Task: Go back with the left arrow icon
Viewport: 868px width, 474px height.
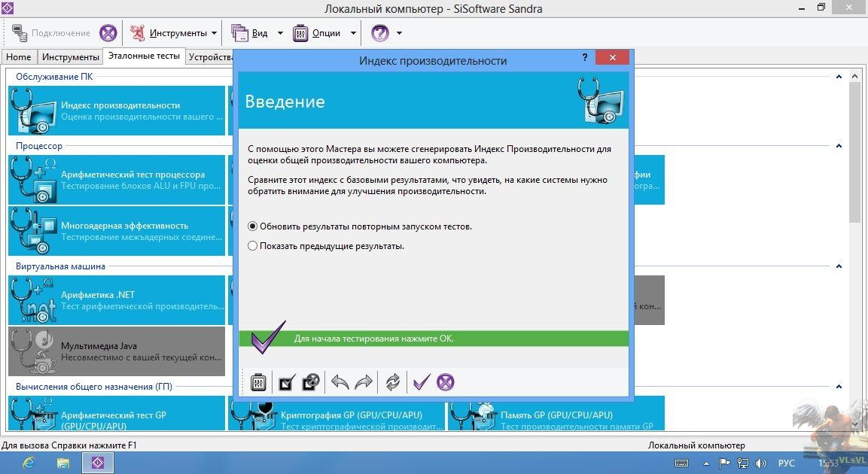Action: [340, 382]
